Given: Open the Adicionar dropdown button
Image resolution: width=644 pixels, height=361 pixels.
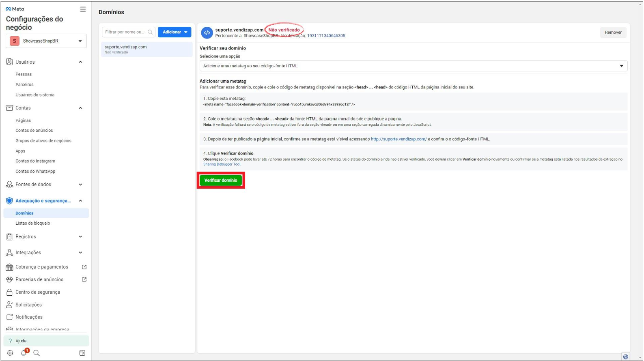Looking at the screenshot, I should [x=174, y=32].
